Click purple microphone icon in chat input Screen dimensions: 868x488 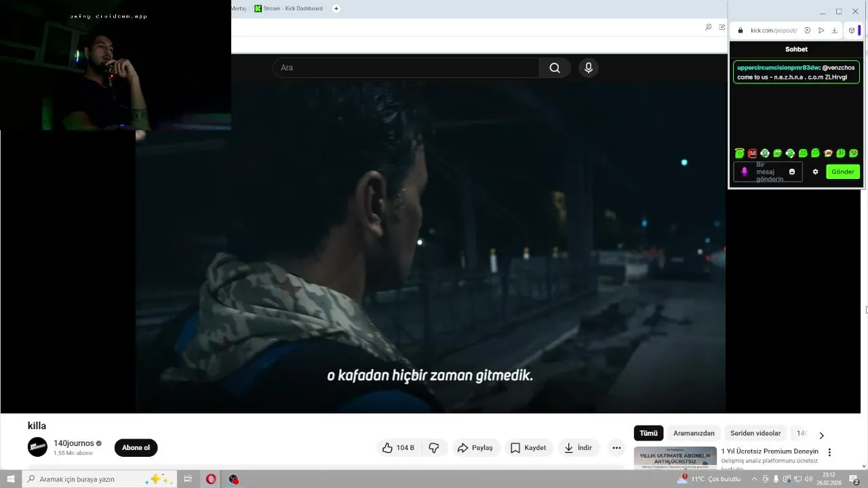(x=744, y=172)
